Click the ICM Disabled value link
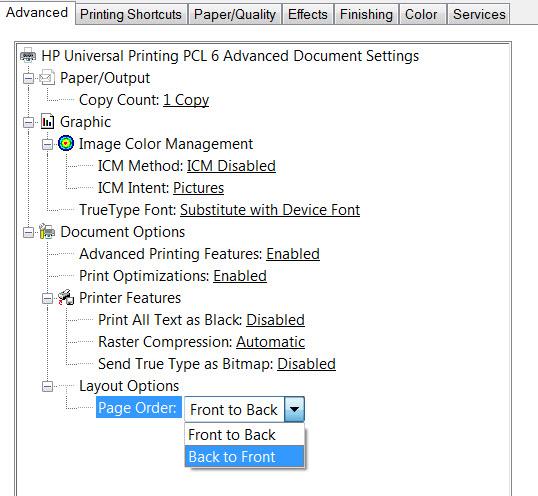The width and height of the screenshot is (538, 496). coord(231,166)
